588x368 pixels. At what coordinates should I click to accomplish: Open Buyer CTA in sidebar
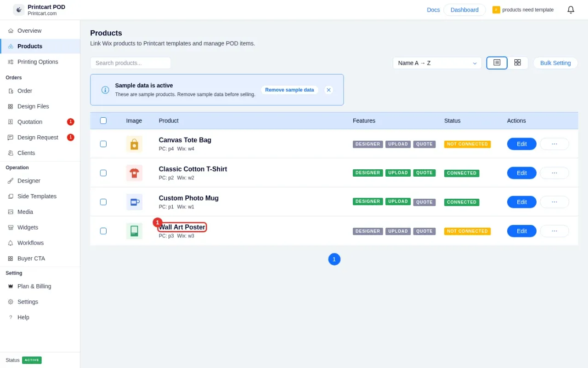(40, 259)
